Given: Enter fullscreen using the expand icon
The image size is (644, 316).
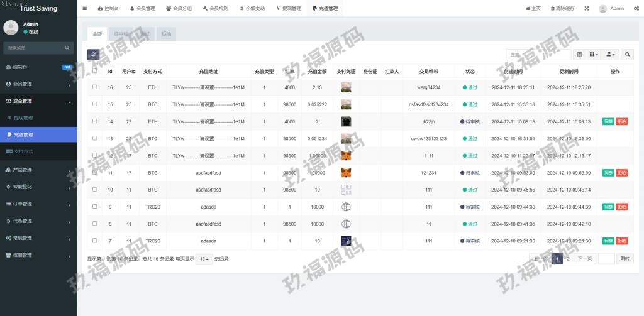Looking at the screenshot, I should [587, 9].
